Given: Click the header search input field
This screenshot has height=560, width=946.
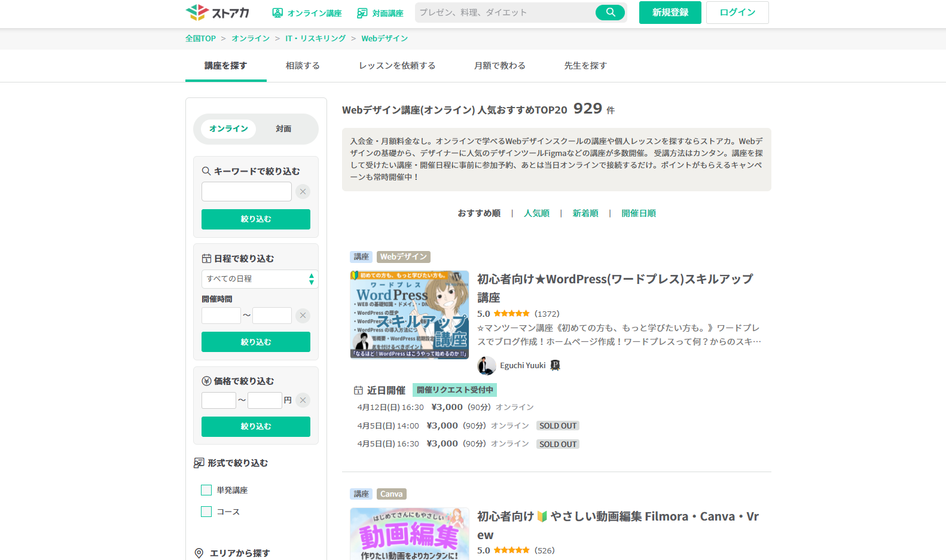Looking at the screenshot, I should (x=505, y=13).
